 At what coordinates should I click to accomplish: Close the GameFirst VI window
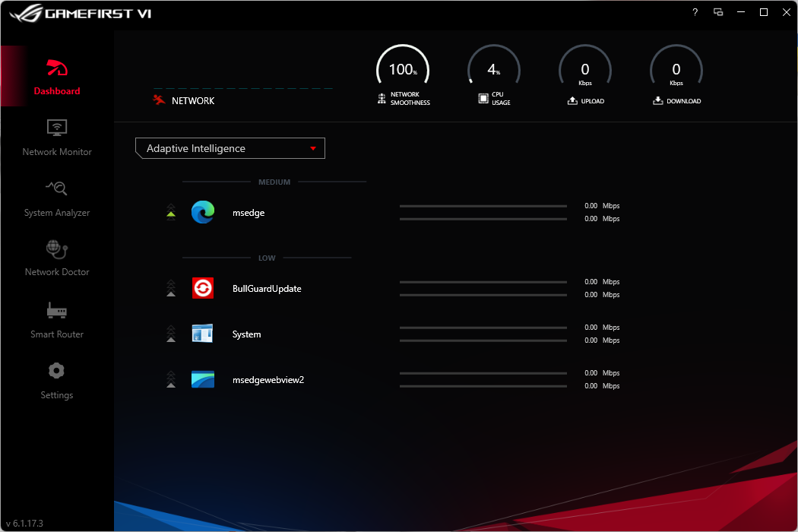point(787,12)
